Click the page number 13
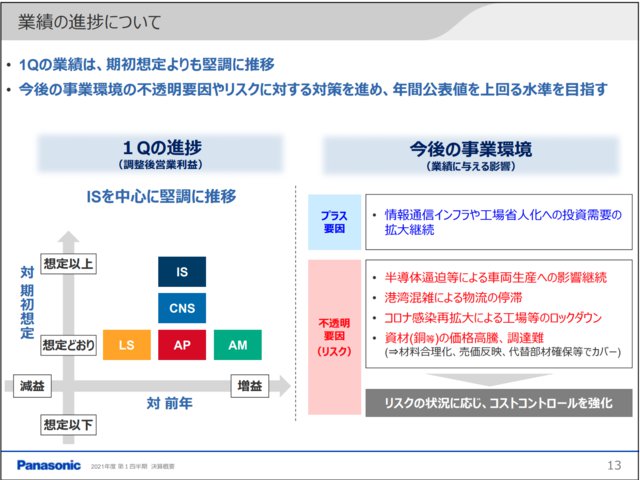The image size is (640, 480). pyautogui.click(x=614, y=465)
